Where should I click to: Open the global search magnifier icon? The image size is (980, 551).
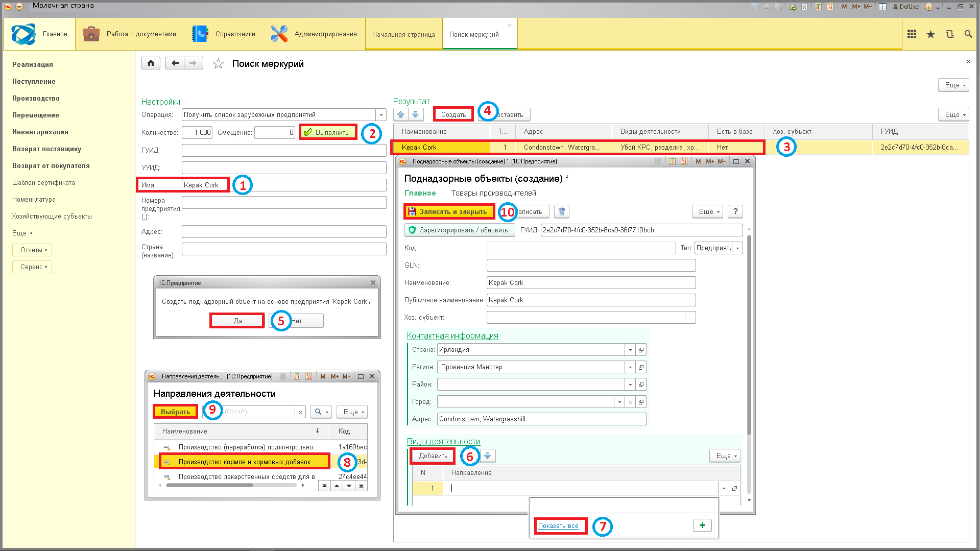point(968,34)
